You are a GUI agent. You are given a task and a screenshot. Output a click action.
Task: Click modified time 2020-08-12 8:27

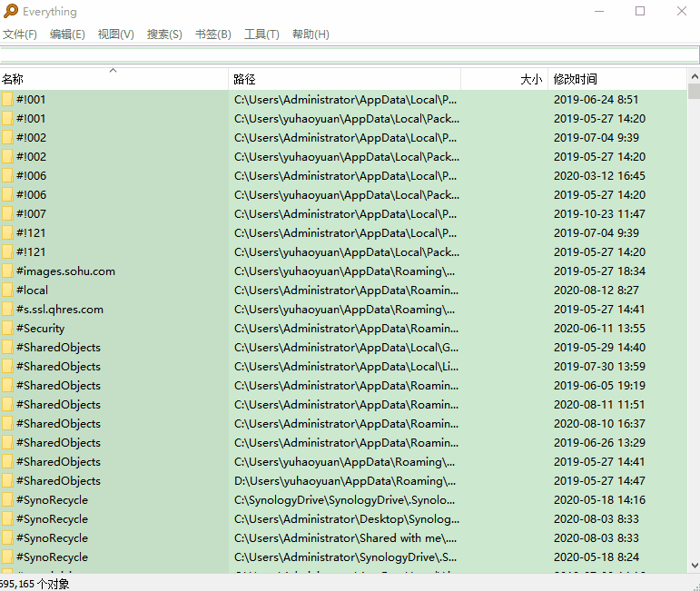[x=596, y=291]
